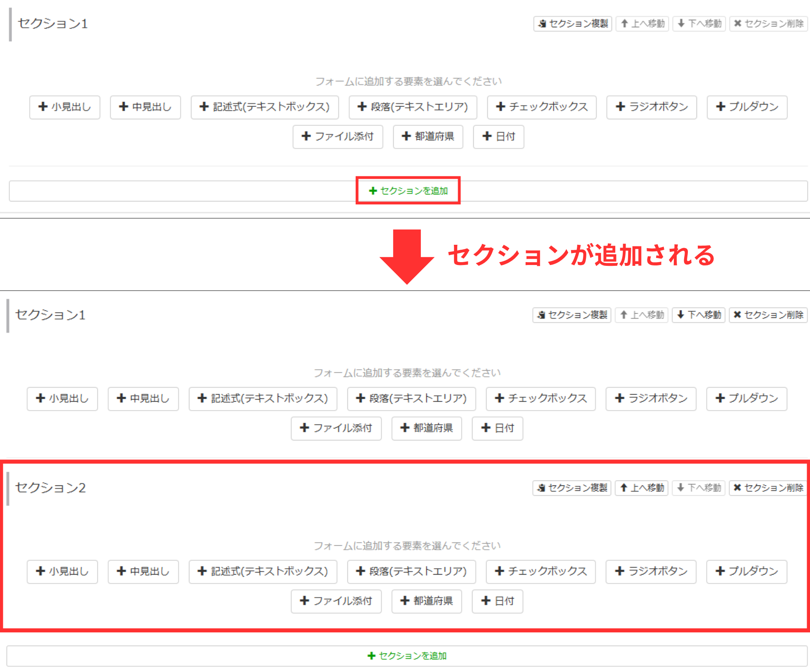Add 日付 in the top screenshot's セクション1
This screenshot has height=672, width=810.
[498, 137]
